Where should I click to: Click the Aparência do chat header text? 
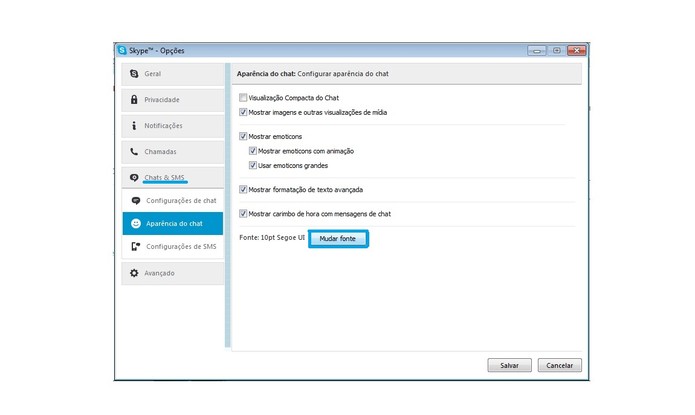pos(312,74)
